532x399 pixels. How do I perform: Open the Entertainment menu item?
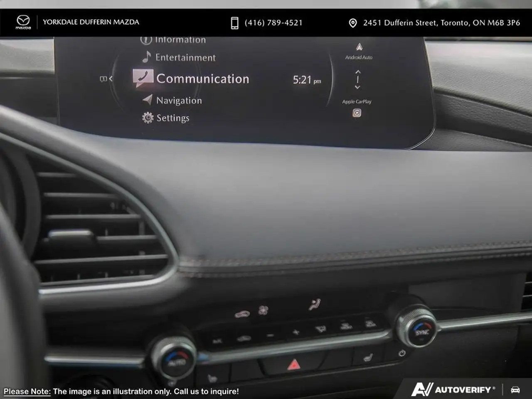click(185, 57)
